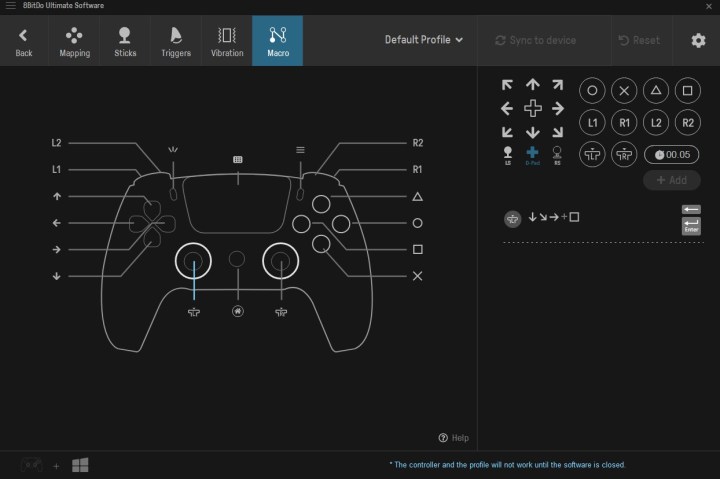Open the Help link
Viewport: 720px width, 479px height.
tap(453, 438)
